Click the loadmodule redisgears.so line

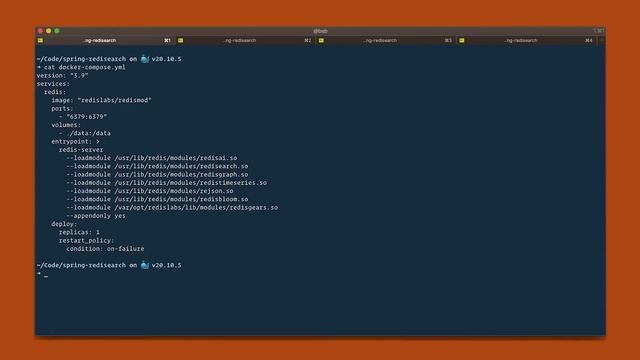click(x=172, y=207)
